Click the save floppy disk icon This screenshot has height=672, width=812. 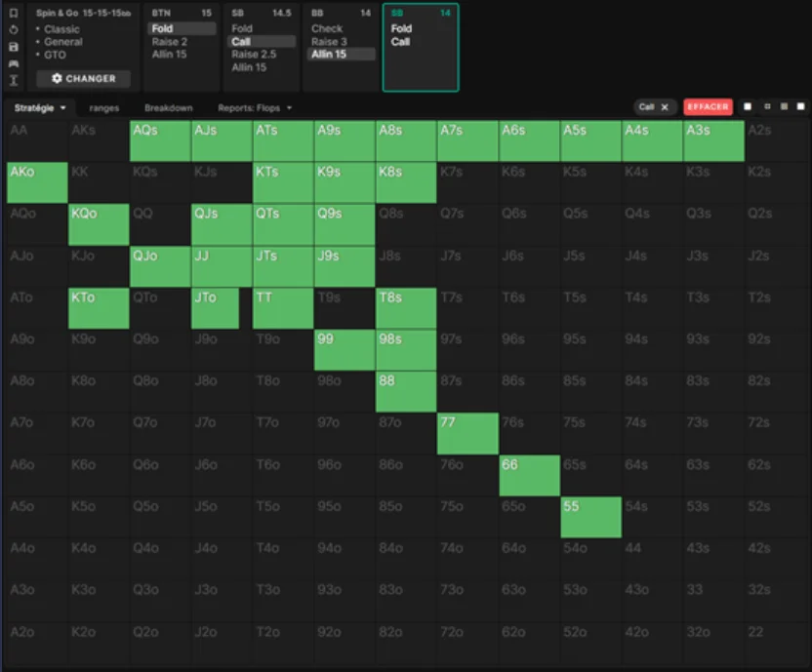pos(13,47)
